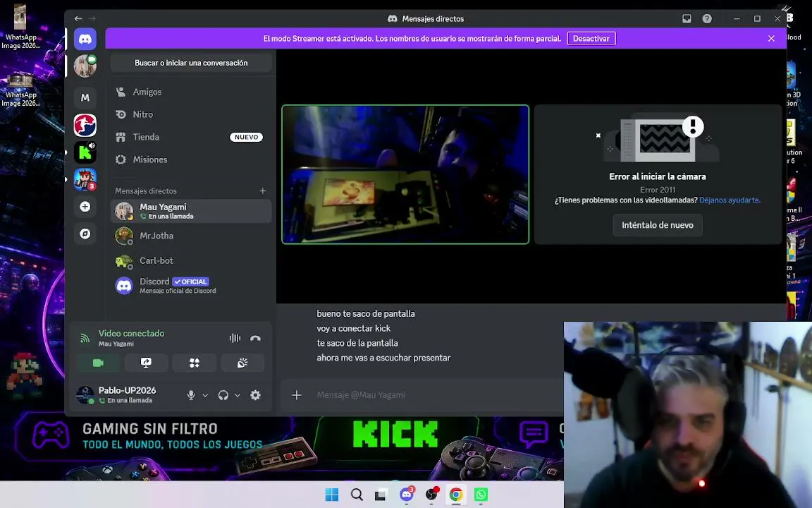Mute the microphone
Image resolution: width=812 pixels, height=508 pixels.
[191, 395]
